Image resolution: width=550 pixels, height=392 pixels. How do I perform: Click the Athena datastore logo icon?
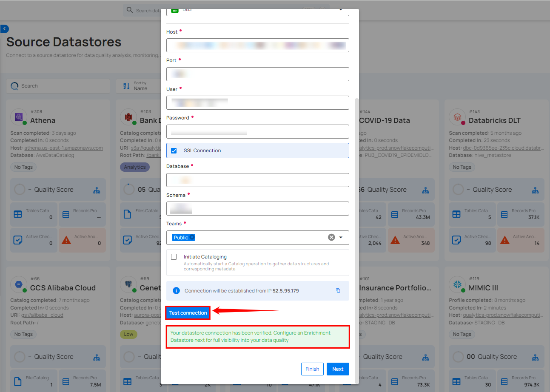(18, 116)
